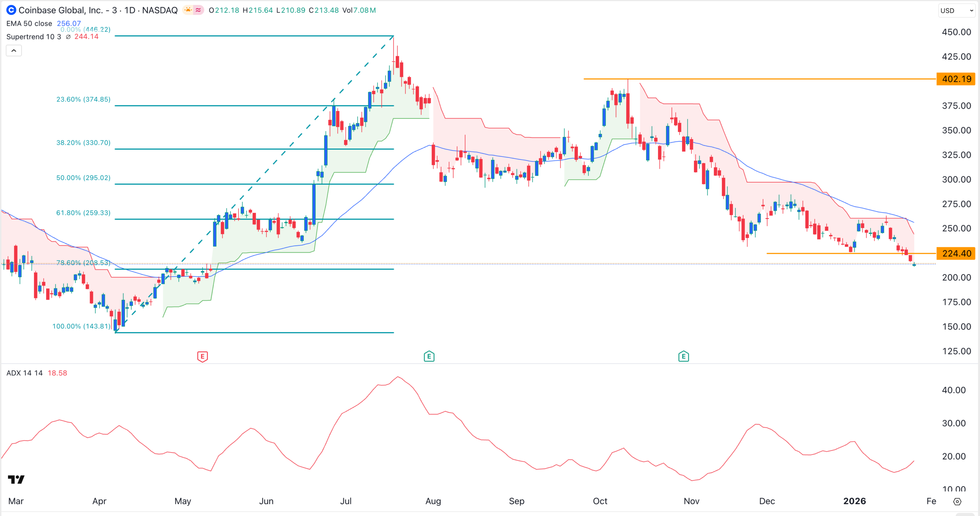
Task: Open chart settings gear at bottom right
Action: tap(957, 501)
